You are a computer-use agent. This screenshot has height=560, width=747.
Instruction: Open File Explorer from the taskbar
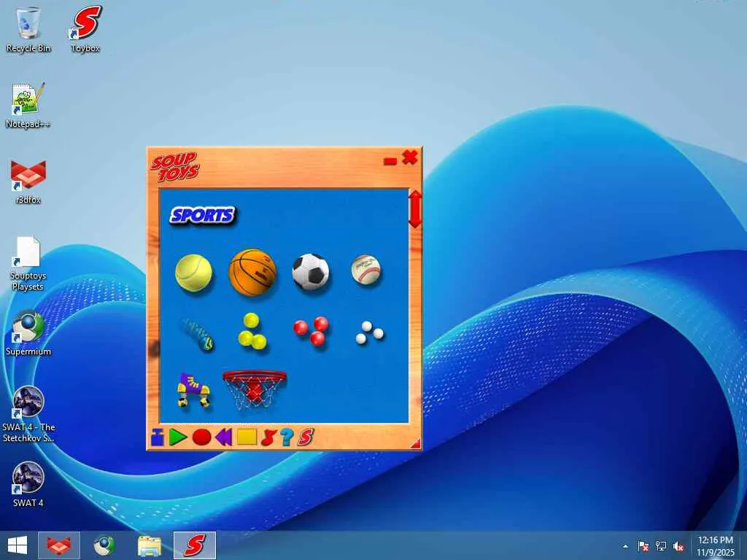pos(149,545)
